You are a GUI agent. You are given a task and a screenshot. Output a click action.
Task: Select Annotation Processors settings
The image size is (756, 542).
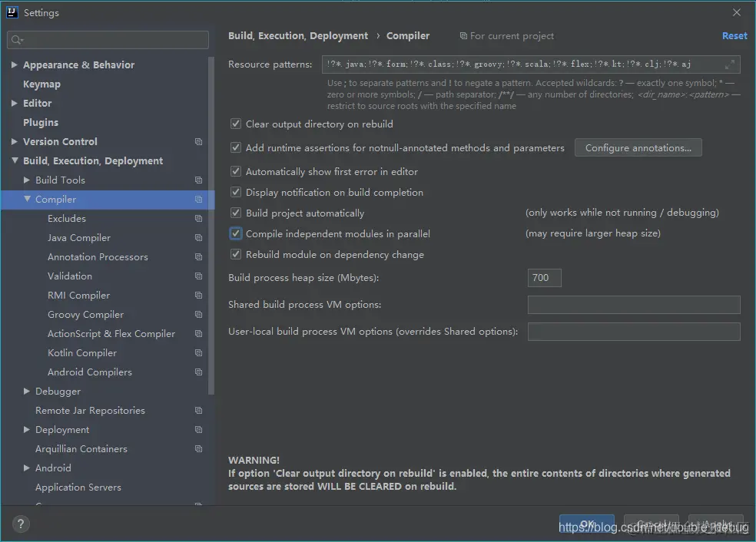click(x=98, y=256)
